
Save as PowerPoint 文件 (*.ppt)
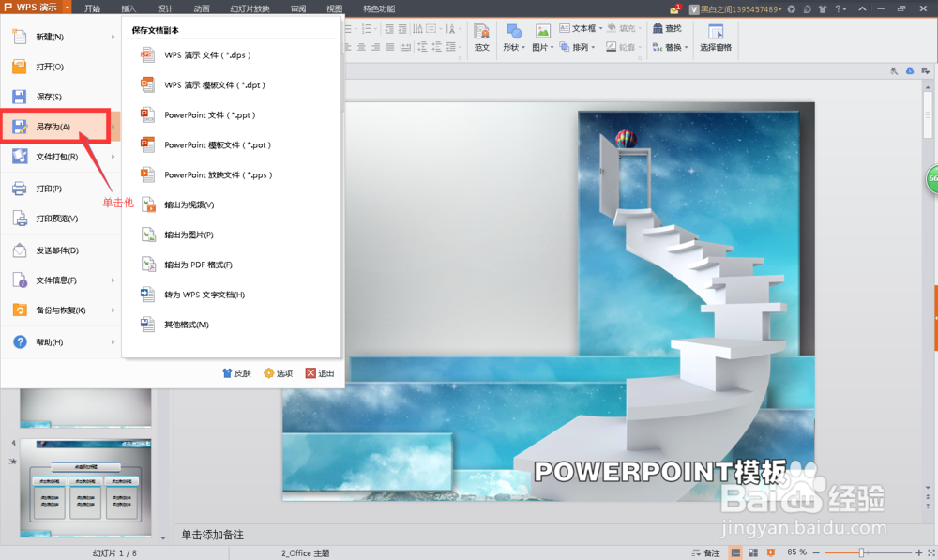[x=231, y=114]
